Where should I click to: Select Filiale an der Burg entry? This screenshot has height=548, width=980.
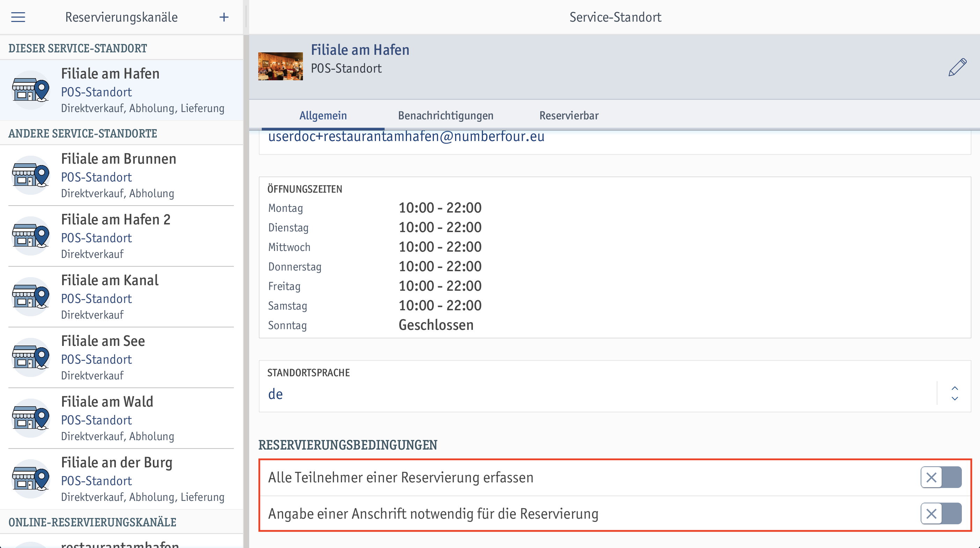(121, 479)
